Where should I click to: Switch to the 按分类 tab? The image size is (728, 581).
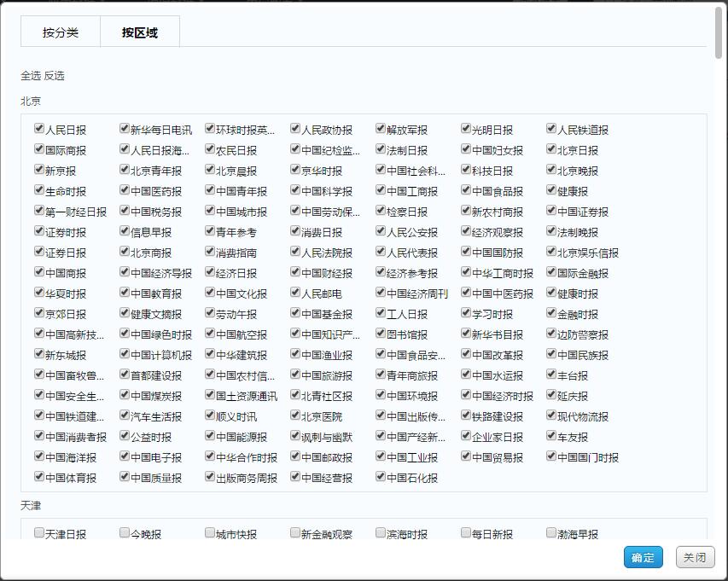61,32
